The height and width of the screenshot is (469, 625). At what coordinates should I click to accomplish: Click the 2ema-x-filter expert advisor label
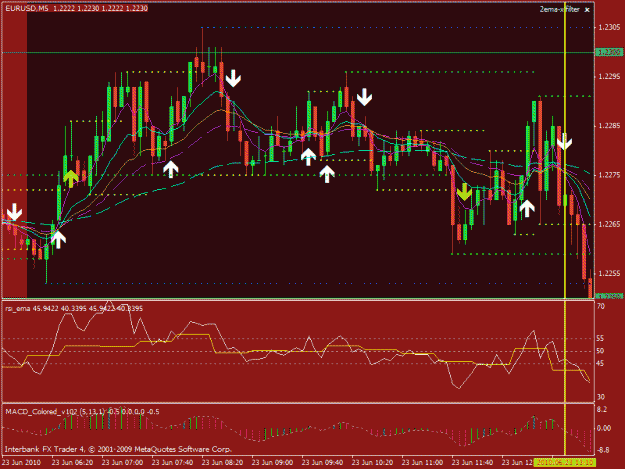[559, 10]
